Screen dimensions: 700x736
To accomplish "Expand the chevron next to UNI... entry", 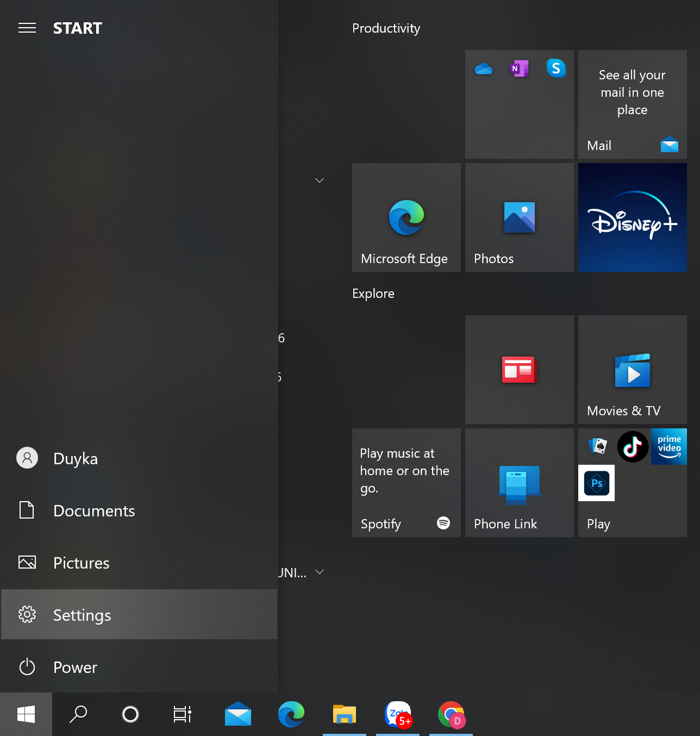I will pyautogui.click(x=320, y=572).
